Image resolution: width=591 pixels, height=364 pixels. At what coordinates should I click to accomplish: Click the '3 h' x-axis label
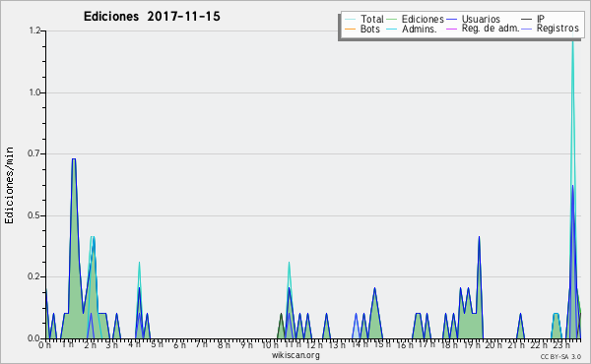(111, 344)
